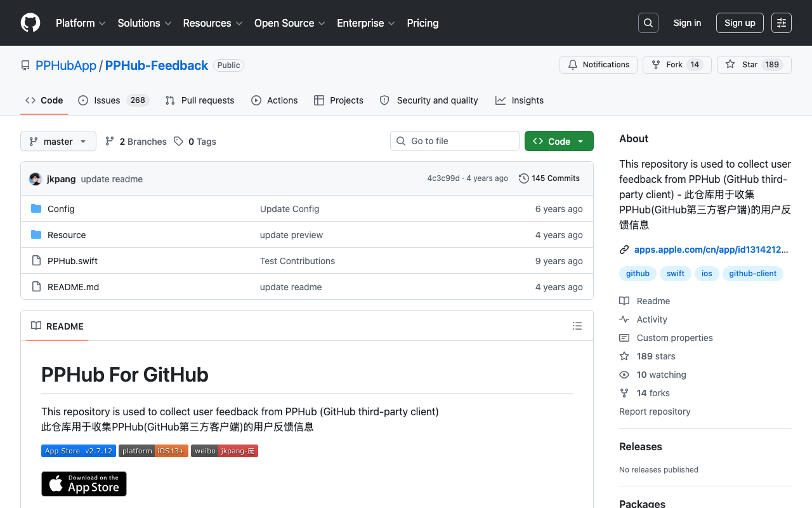Open the Insights tab
Screen dimensions: 812x508
tap(520, 100)
